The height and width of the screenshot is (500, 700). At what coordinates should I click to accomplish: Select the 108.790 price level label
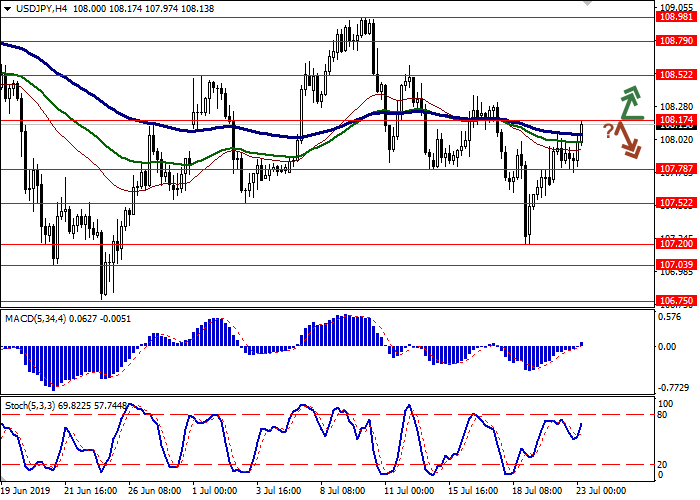pyautogui.click(x=676, y=41)
